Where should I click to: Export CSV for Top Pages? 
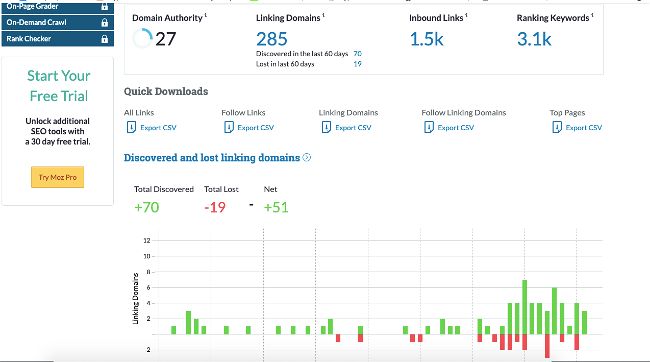[x=584, y=128]
